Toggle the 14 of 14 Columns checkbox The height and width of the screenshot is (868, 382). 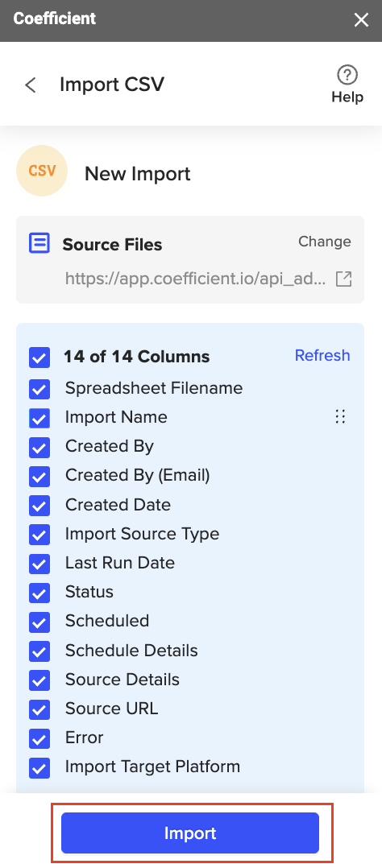pyautogui.click(x=39, y=358)
